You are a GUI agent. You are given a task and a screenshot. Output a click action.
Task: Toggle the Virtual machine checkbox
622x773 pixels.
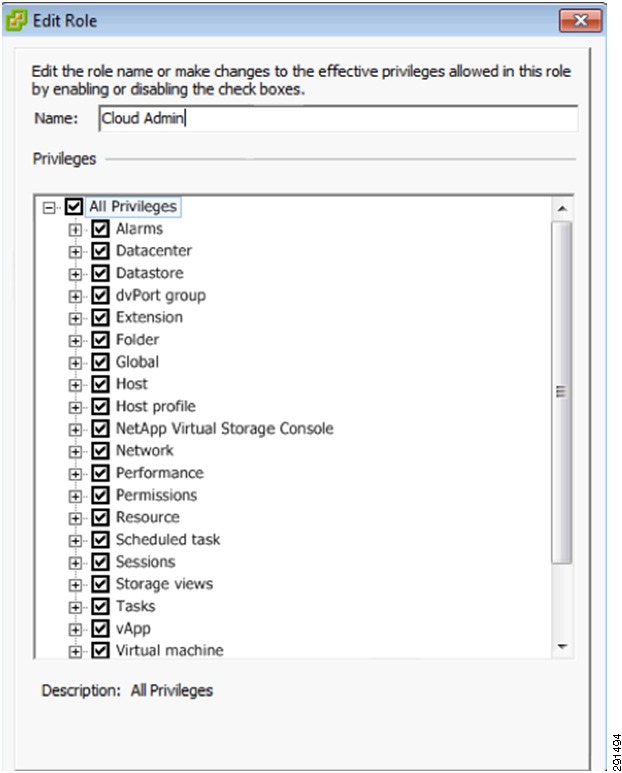[101, 650]
